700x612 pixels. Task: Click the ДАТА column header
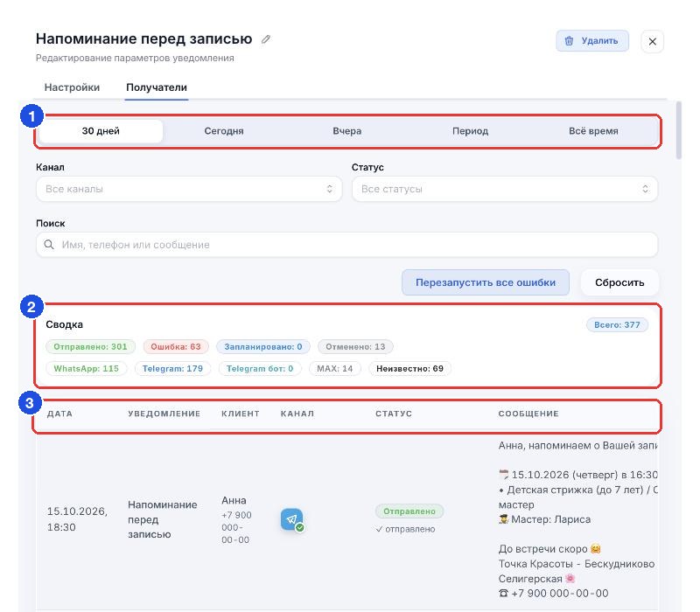pyautogui.click(x=59, y=414)
